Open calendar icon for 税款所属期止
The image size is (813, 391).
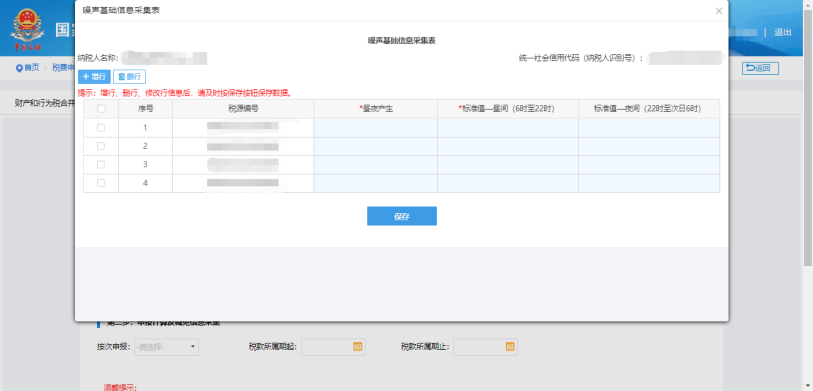coord(510,347)
